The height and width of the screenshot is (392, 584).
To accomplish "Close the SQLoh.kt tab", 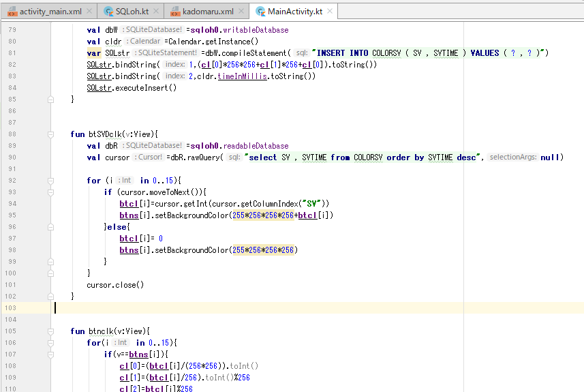I will 156,11.
